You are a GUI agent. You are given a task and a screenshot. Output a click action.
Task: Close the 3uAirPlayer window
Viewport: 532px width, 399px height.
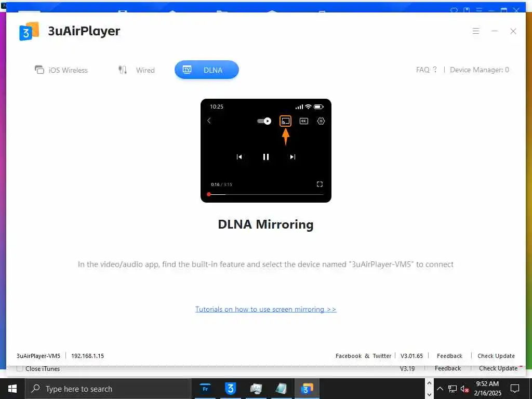(513, 31)
